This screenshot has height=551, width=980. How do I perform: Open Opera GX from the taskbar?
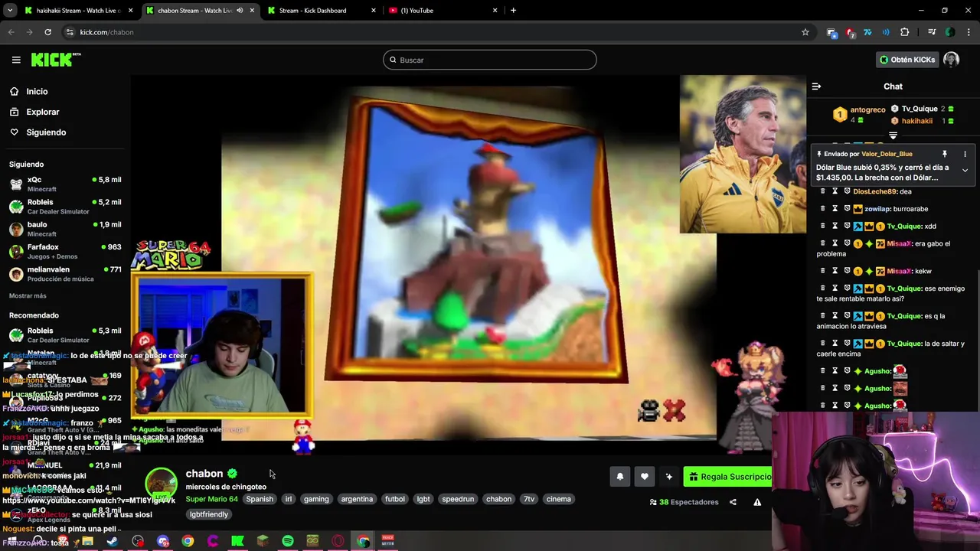pos(338,541)
